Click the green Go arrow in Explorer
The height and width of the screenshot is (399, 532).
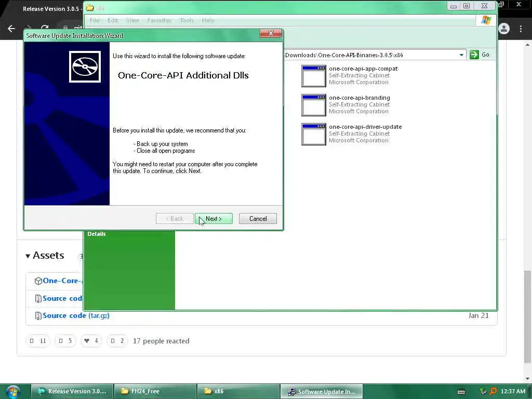point(474,55)
